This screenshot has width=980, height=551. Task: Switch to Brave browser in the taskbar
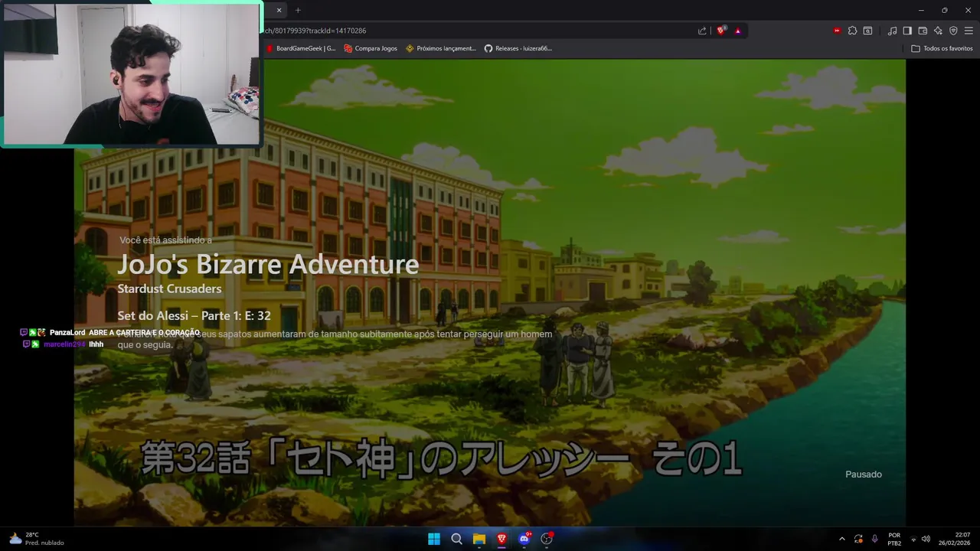tap(501, 539)
